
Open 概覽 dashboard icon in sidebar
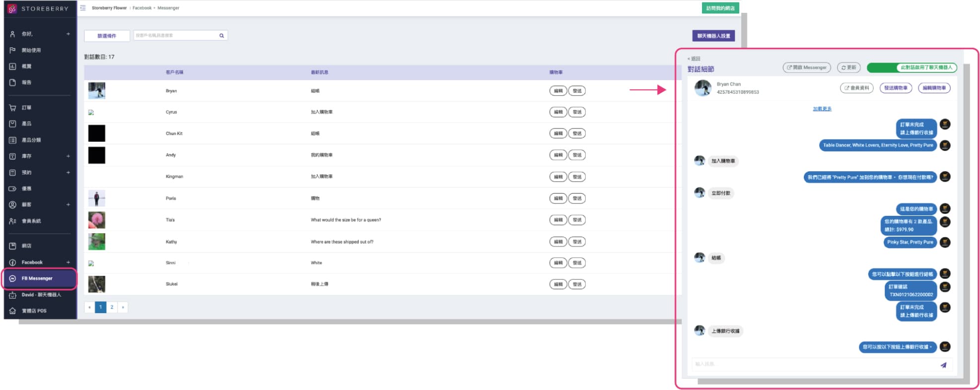pos(12,66)
